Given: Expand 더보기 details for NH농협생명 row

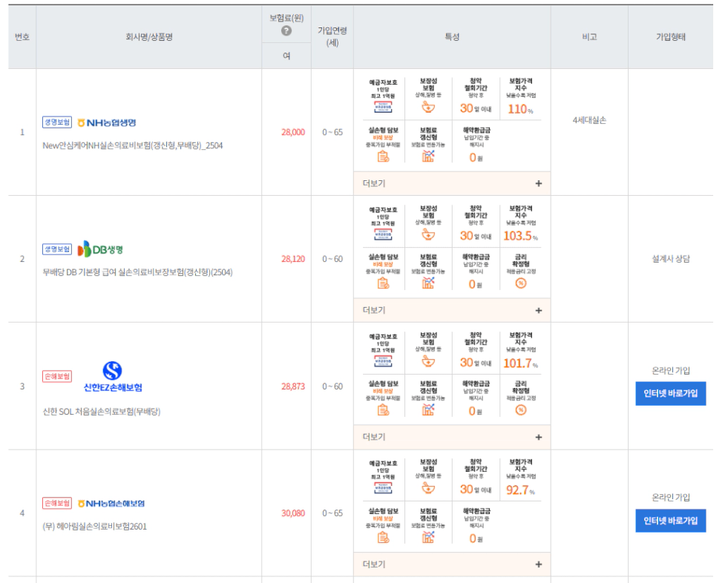Looking at the screenshot, I should (538, 183).
